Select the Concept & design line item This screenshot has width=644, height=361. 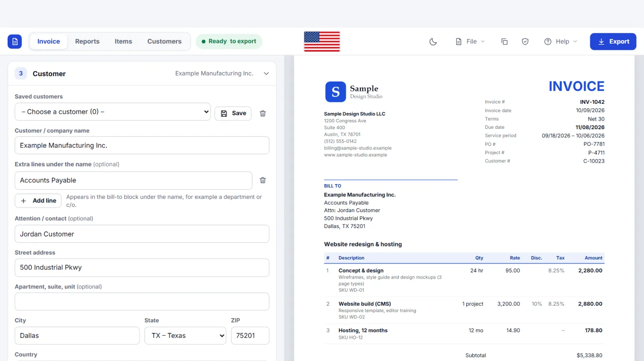coord(464,280)
